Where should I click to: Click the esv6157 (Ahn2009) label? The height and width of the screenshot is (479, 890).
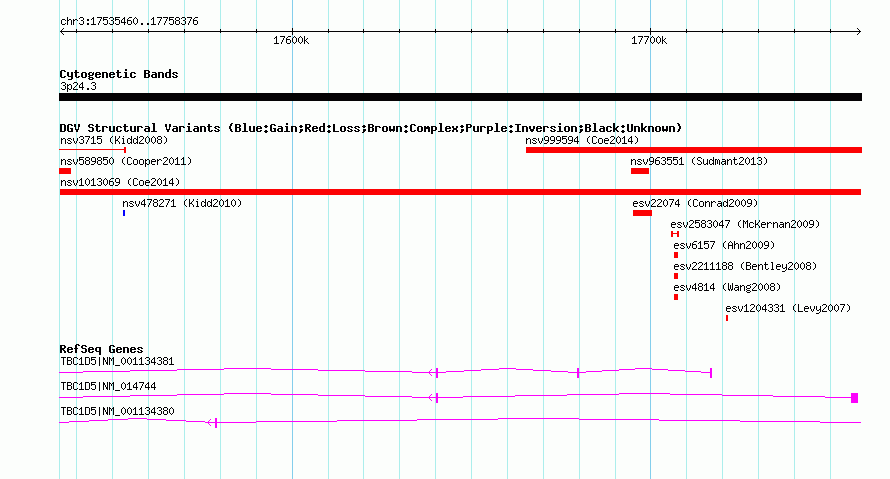724,245
